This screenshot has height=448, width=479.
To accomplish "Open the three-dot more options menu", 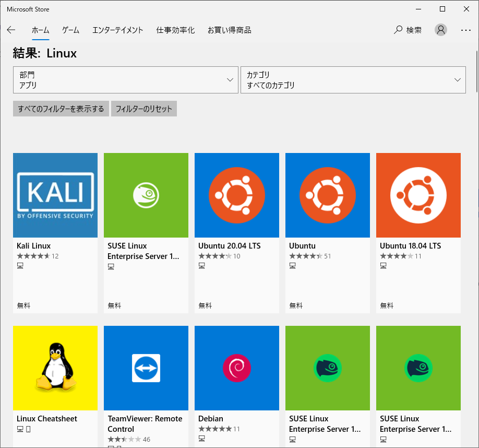I will click(x=466, y=30).
